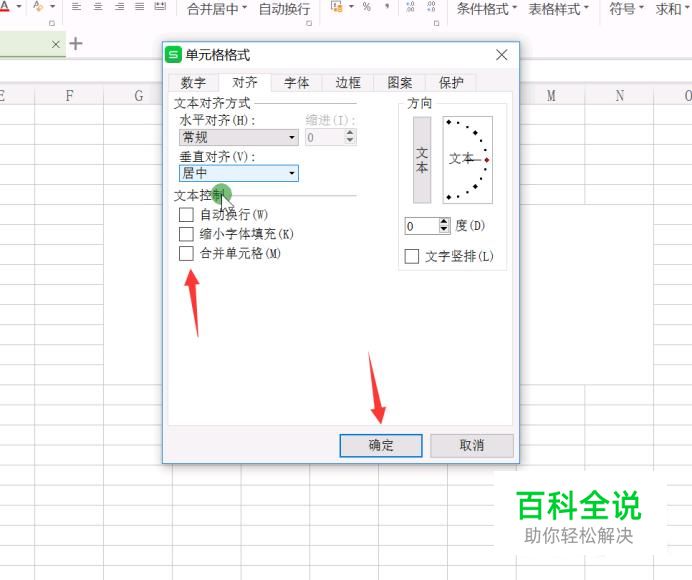Open the currency format dropdown arrow

[351, 7]
